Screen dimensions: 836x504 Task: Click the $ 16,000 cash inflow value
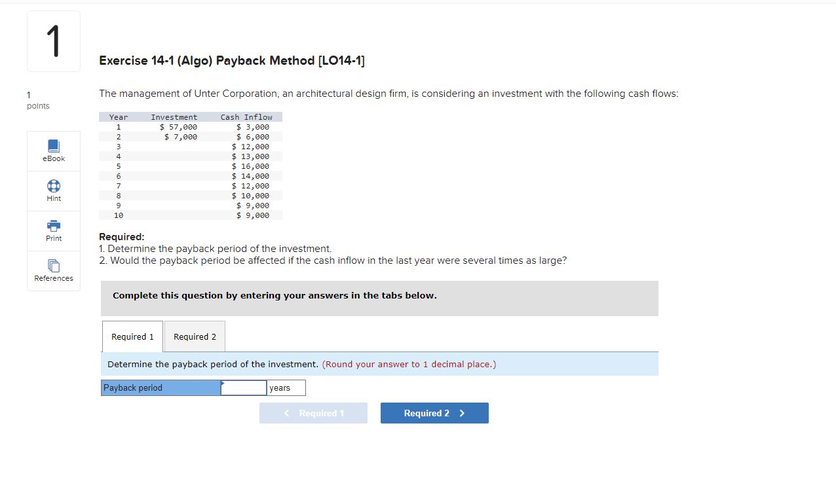pyautogui.click(x=250, y=166)
